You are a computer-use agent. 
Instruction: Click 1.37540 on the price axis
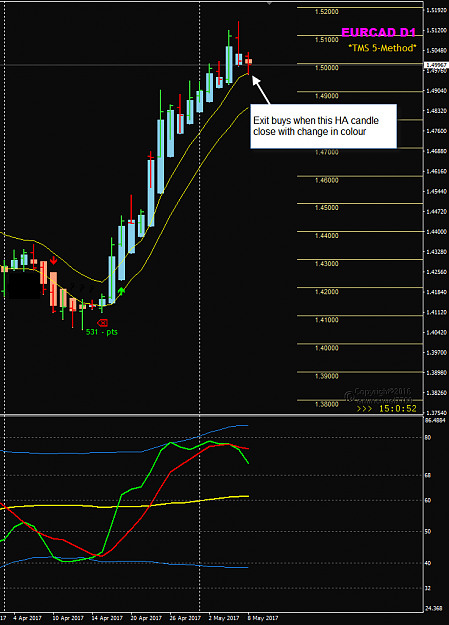pos(436,413)
